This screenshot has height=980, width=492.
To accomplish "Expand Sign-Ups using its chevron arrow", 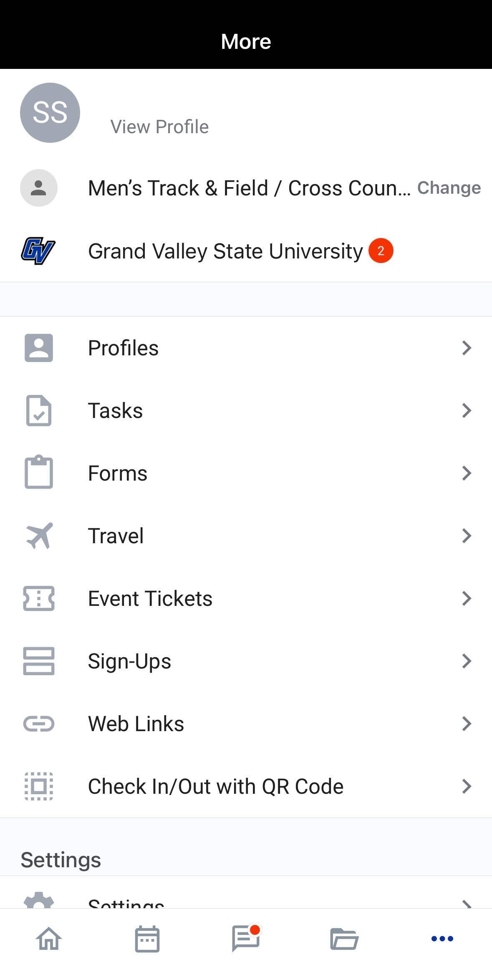I will [x=467, y=661].
